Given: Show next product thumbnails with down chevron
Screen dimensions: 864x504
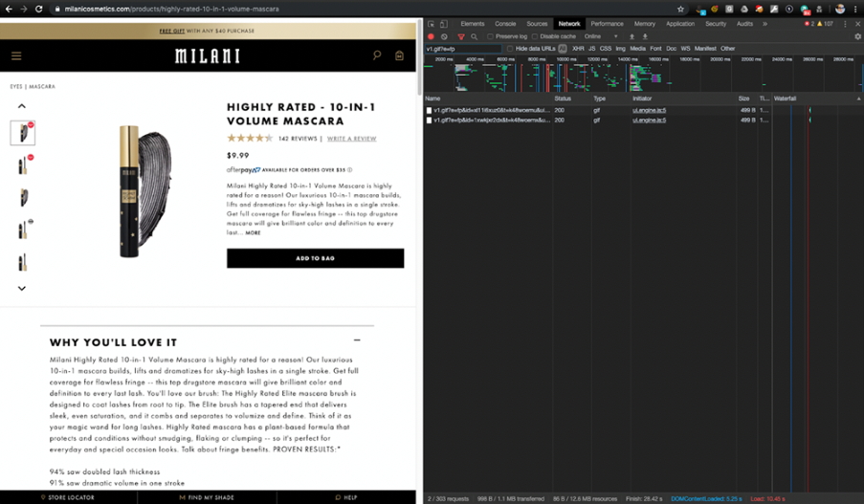Looking at the screenshot, I should [x=22, y=288].
